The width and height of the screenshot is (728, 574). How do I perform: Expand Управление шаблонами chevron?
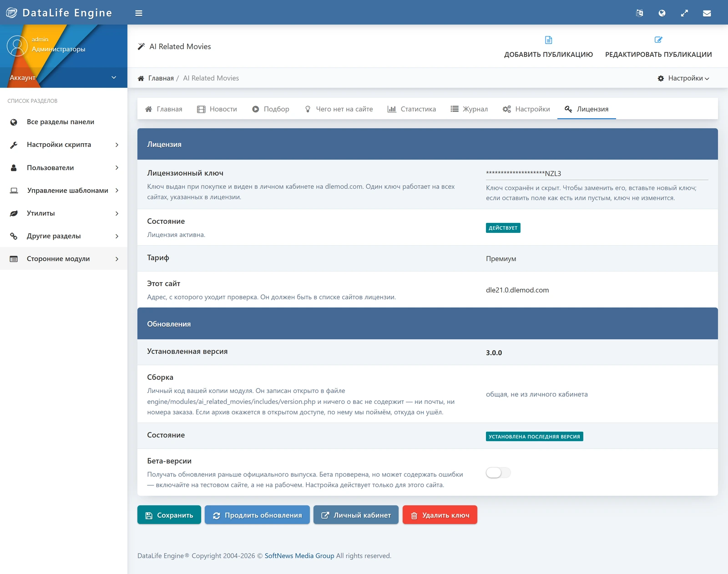tap(117, 190)
